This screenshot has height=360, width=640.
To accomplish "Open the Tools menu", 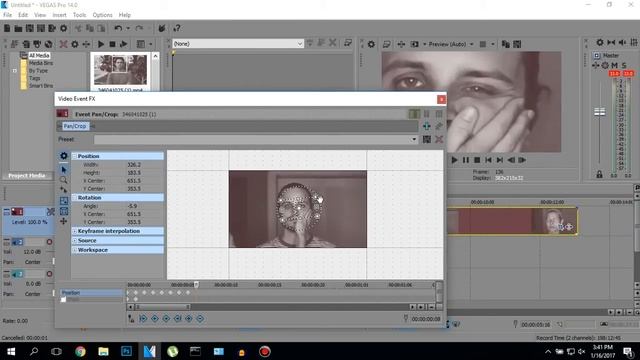I will coord(79,15).
